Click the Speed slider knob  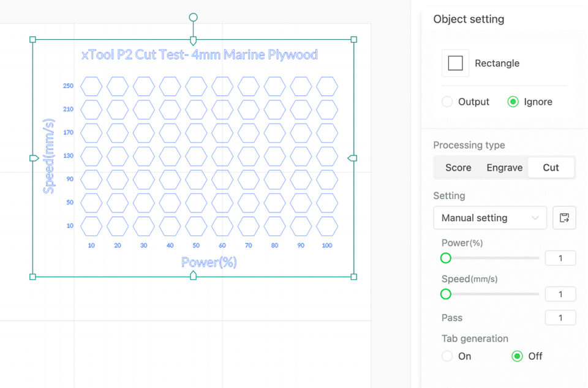click(x=445, y=294)
